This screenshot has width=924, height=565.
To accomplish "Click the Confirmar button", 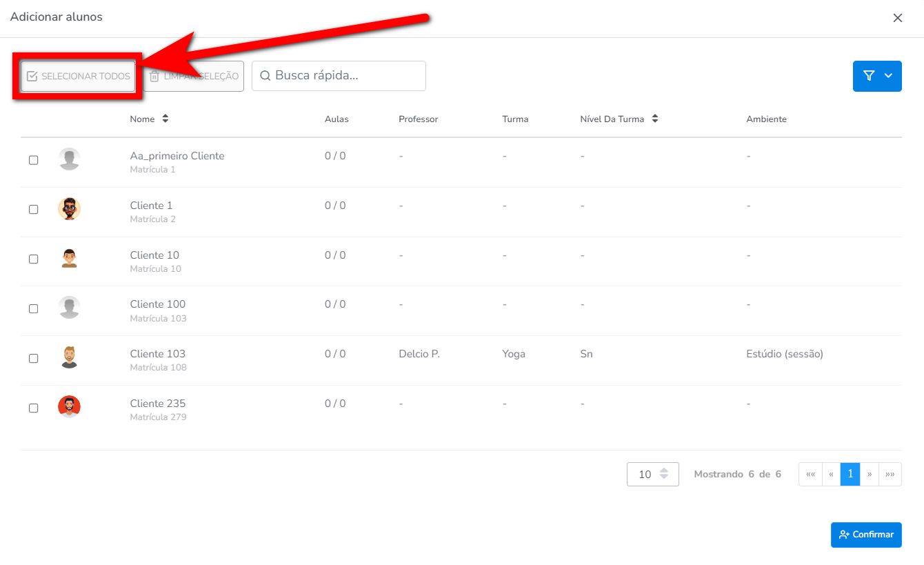I will tap(865, 535).
